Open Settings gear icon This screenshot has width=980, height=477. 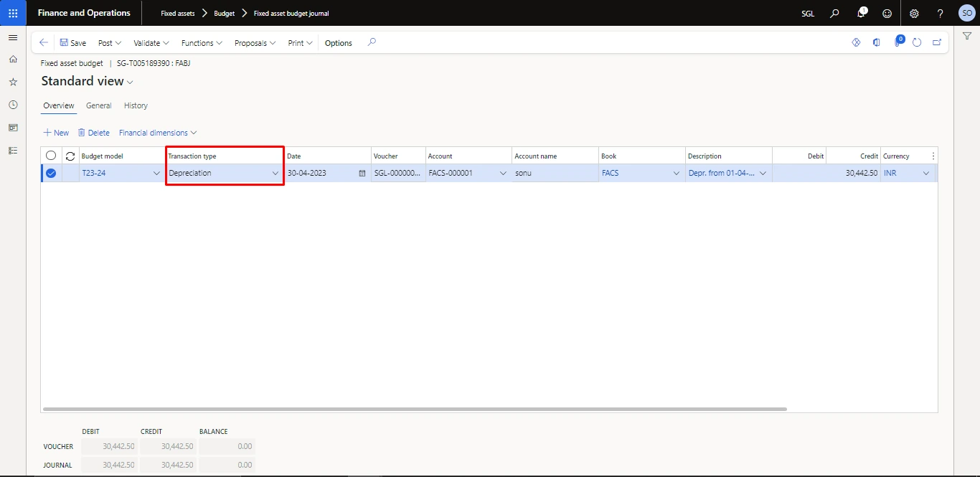(x=914, y=13)
